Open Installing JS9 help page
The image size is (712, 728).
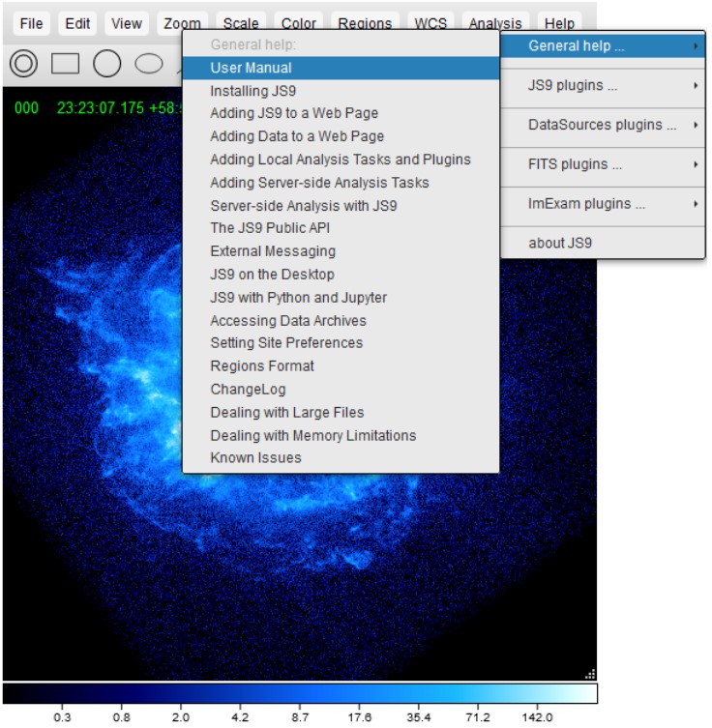tap(341, 91)
